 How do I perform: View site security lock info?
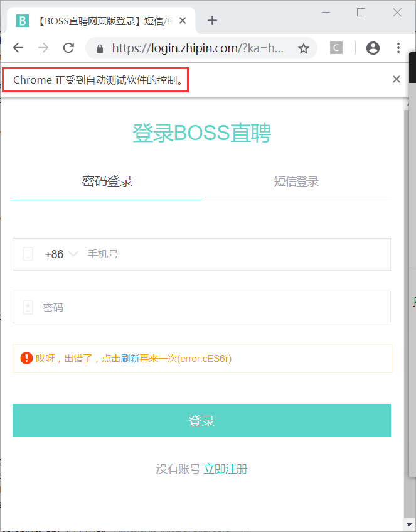99,48
